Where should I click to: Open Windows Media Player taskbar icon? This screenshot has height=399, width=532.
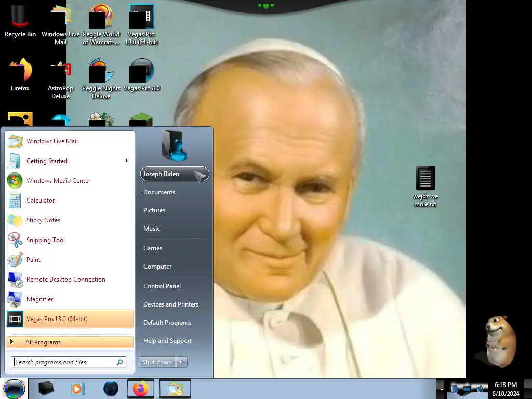[77, 389]
